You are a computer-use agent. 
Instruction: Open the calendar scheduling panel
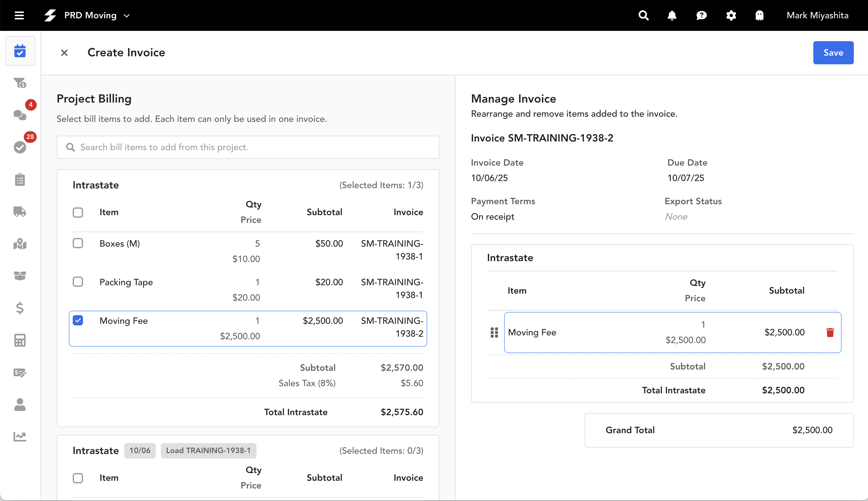pyautogui.click(x=20, y=51)
